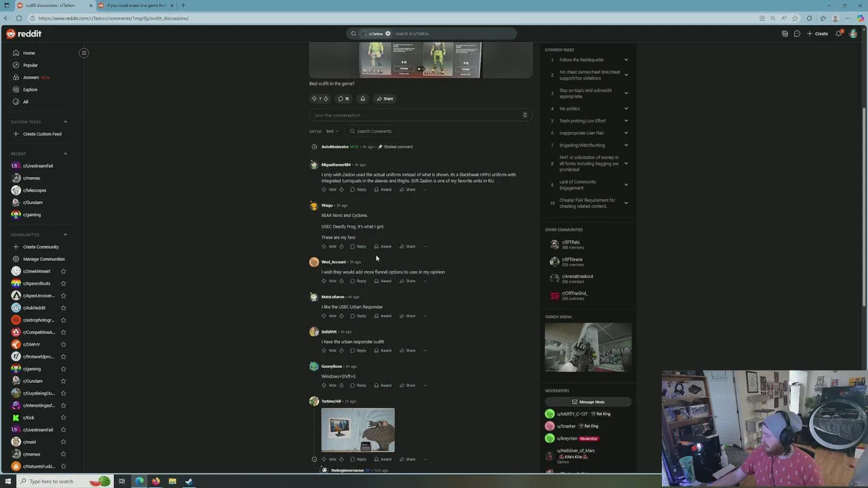868x488 pixels.
Task: Downvote the main post
Action: click(326, 98)
